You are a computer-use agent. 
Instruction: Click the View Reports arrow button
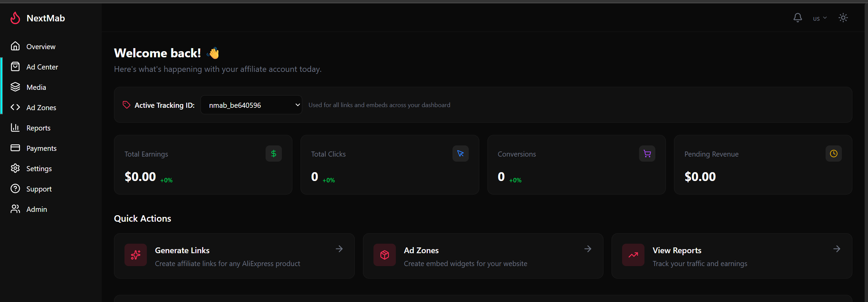tap(836, 248)
